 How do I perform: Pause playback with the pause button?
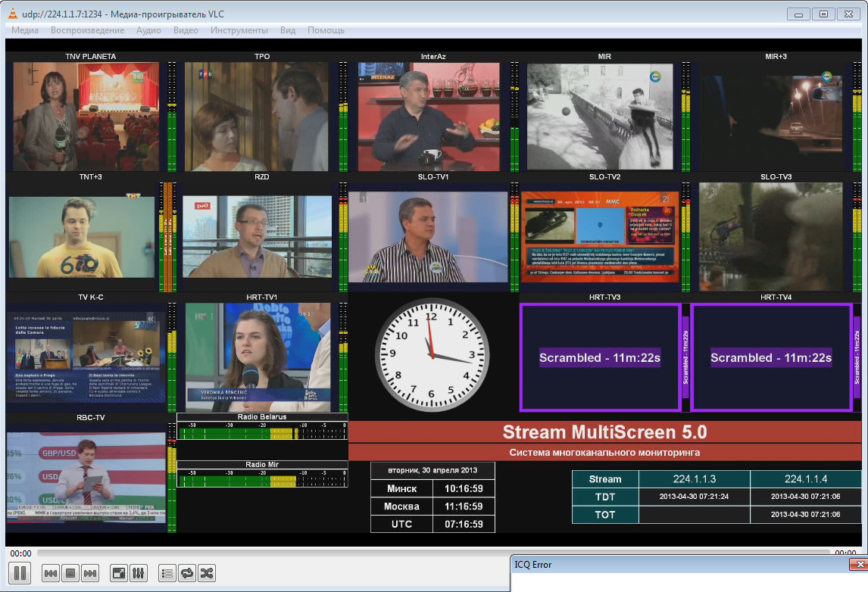(20, 573)
